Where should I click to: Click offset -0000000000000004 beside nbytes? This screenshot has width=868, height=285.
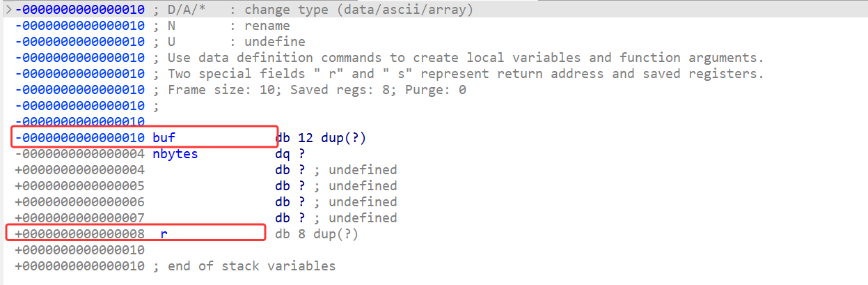point(80,154)
